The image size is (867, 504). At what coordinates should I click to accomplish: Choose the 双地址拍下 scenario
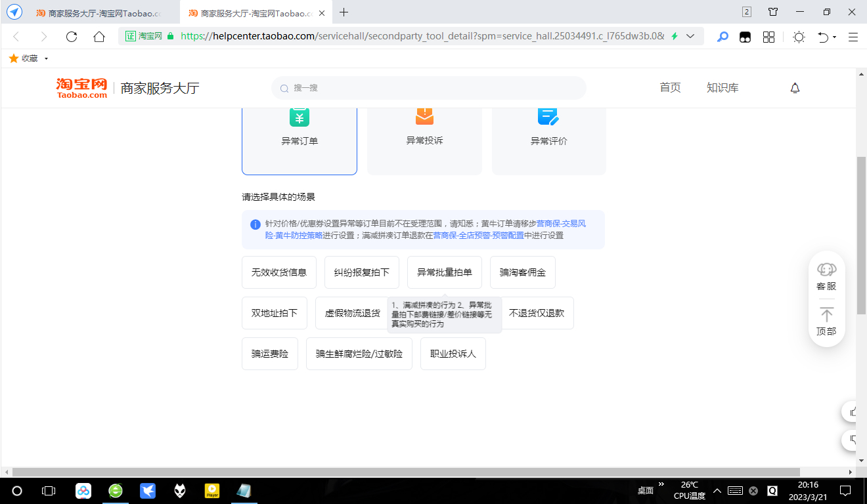[275, 313]
